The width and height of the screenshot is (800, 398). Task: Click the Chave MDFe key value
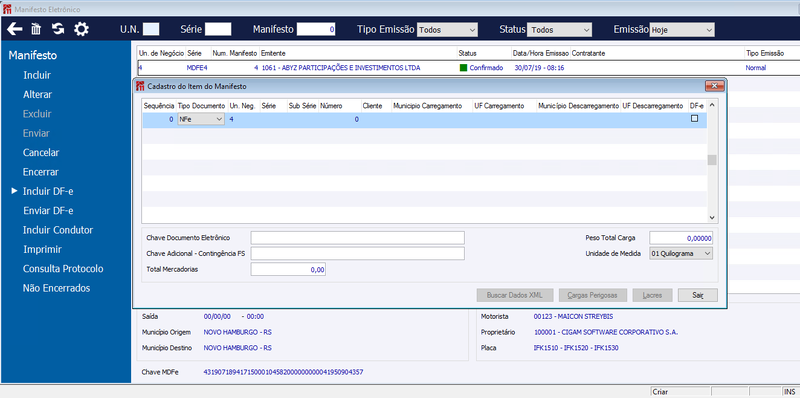[283, 372]
